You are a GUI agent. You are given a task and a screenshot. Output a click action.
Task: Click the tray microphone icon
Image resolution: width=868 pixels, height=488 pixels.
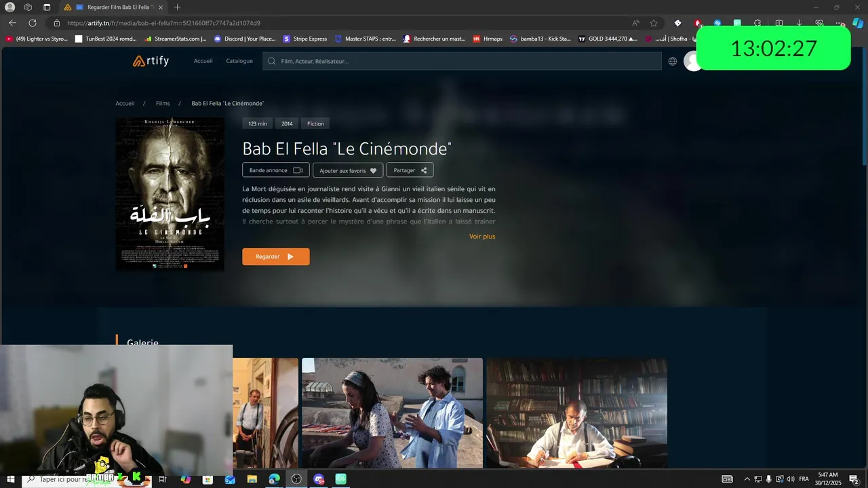coord(769,479)
